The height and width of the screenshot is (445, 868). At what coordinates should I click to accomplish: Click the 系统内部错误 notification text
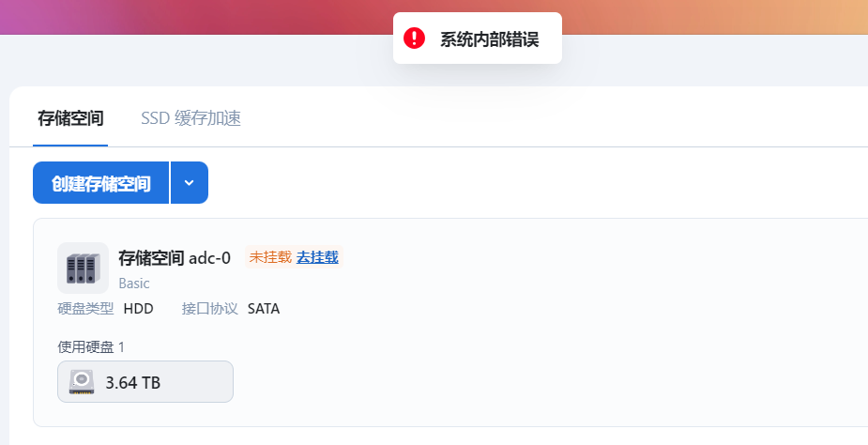489,39
